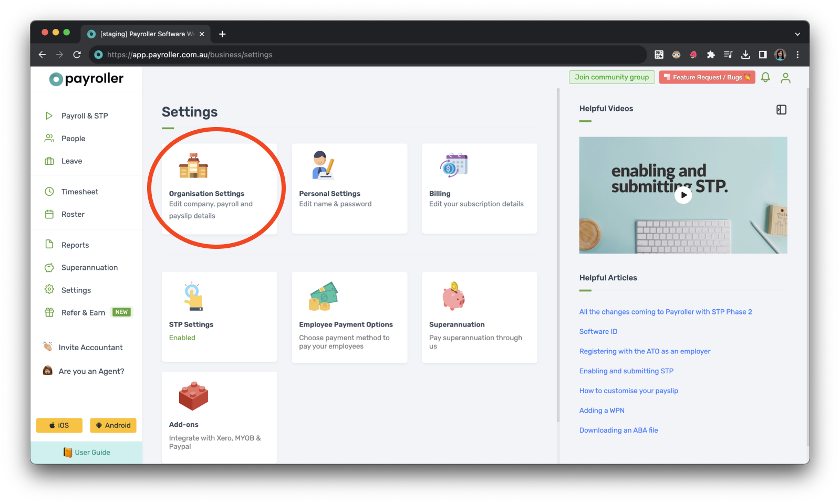Click the browser back arrow
The height and width of the screenshot is (504, 840).
(43, 55)
